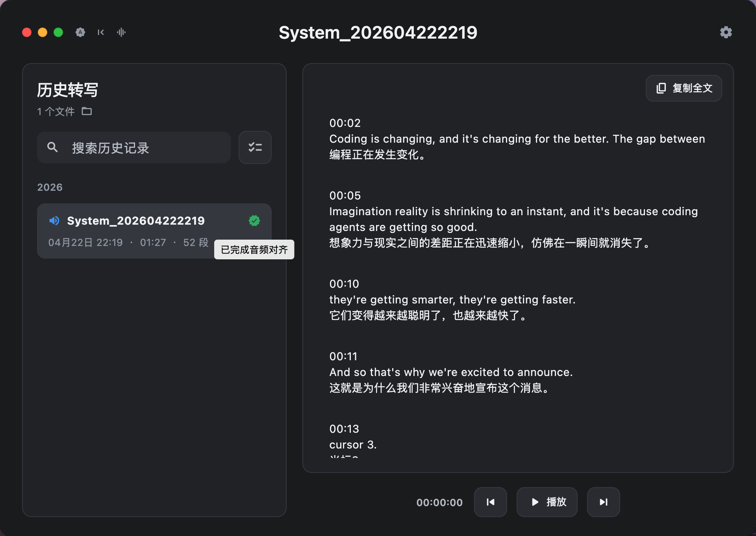Open the folder icon beside 1 个文件

[87, 112]
